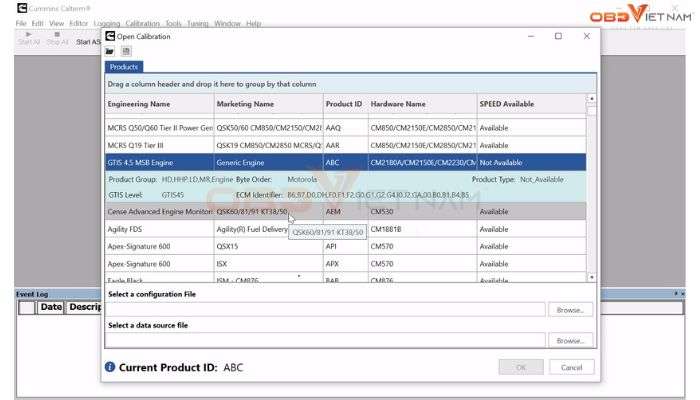Image resolution: width=700 pixels, height=400 pixels.
Task: Select the GTIS 4.5 MSB Engine row
Action: point(346,162)
